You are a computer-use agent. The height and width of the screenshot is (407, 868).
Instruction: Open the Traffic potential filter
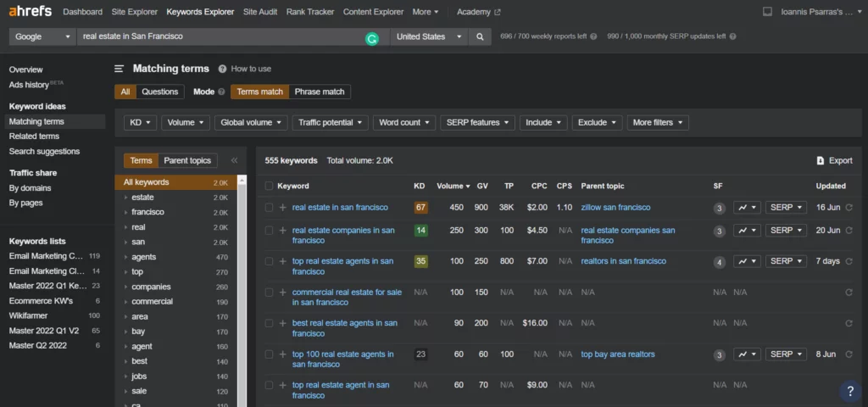point(330,123)
